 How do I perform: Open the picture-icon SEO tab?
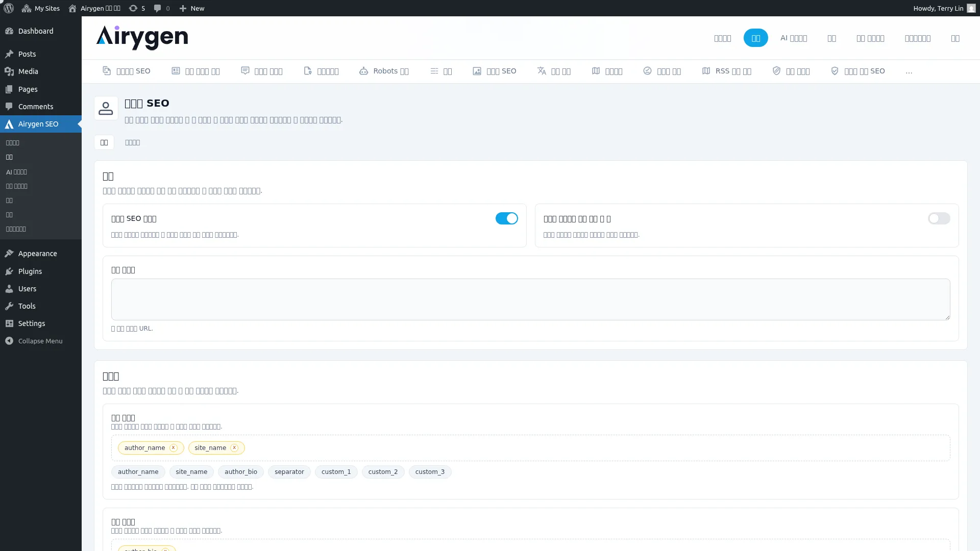[x=494, y=71]
